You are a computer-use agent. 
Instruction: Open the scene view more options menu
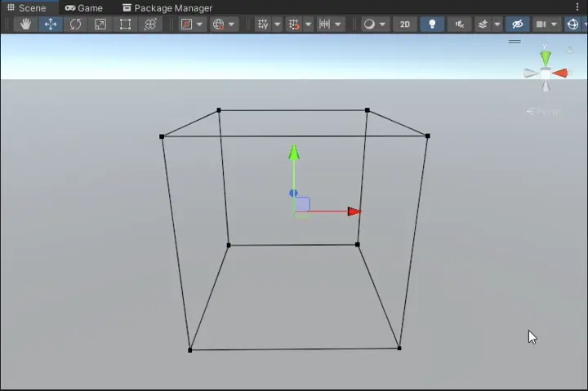(x=577, y=7)
